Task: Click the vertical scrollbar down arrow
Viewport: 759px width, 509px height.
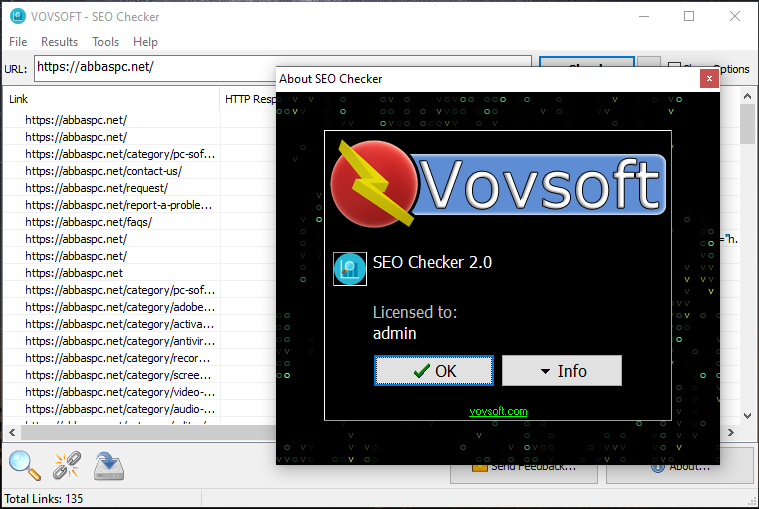Action: pos(747,416)
